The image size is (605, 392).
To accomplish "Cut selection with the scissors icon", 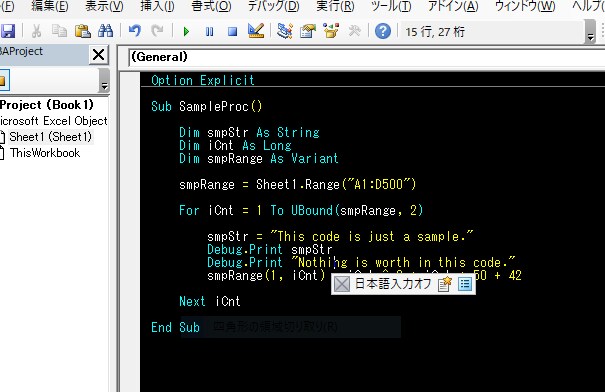I will pos(36,31).
